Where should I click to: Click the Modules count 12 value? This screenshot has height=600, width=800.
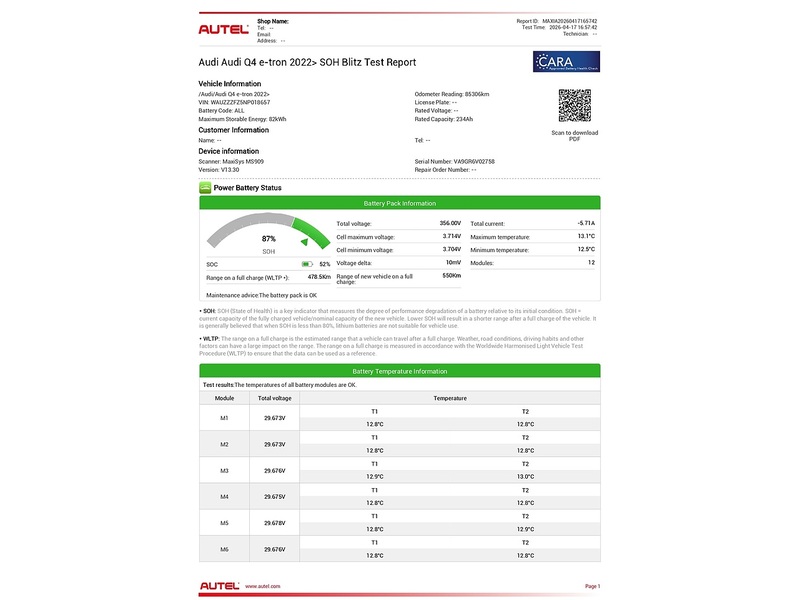[591, 262]
